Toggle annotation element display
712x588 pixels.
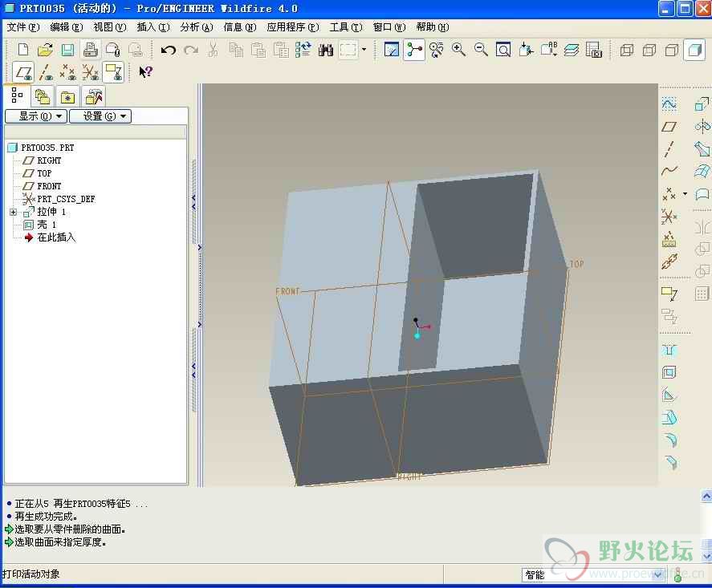[113, 71]
